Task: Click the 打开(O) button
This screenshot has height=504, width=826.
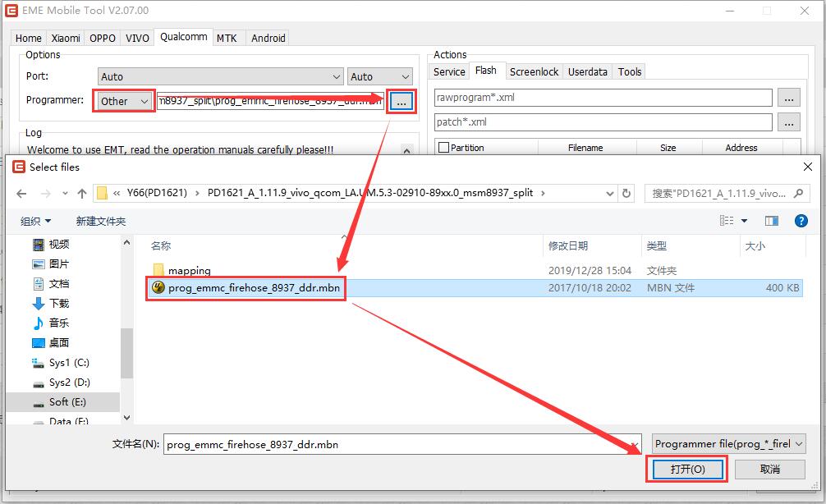Action: click(x=687, y=469)
